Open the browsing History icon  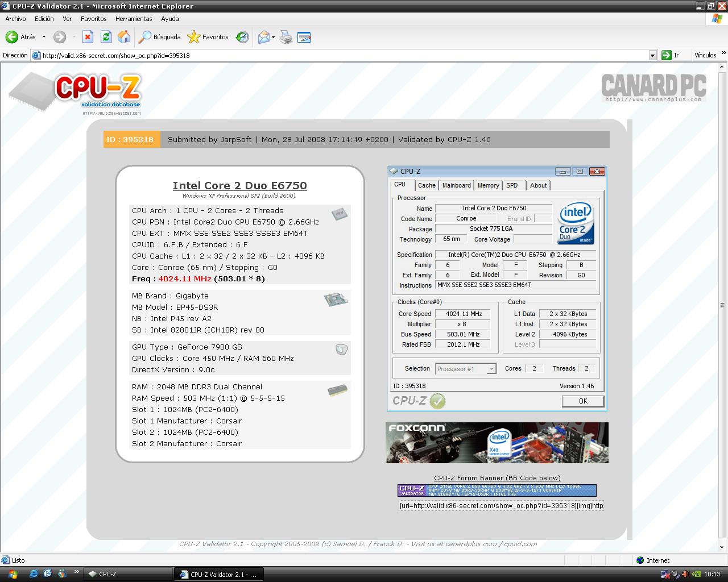(242, 37)
